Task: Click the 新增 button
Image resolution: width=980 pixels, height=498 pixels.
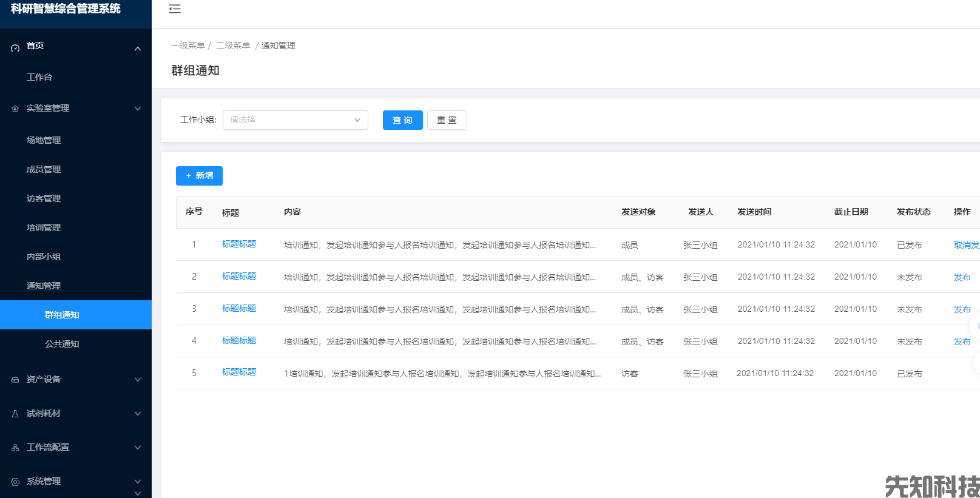Action: (x=199, y=176)
